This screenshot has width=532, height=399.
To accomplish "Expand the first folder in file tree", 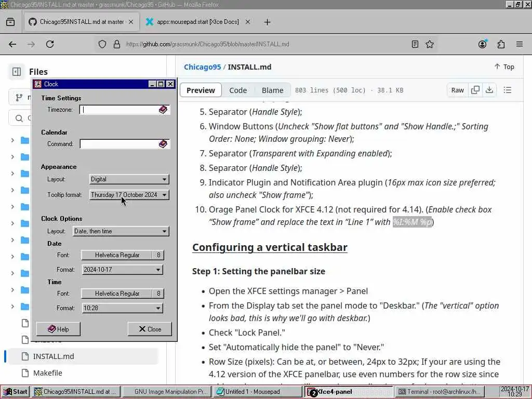I will [x=12, y=140].
